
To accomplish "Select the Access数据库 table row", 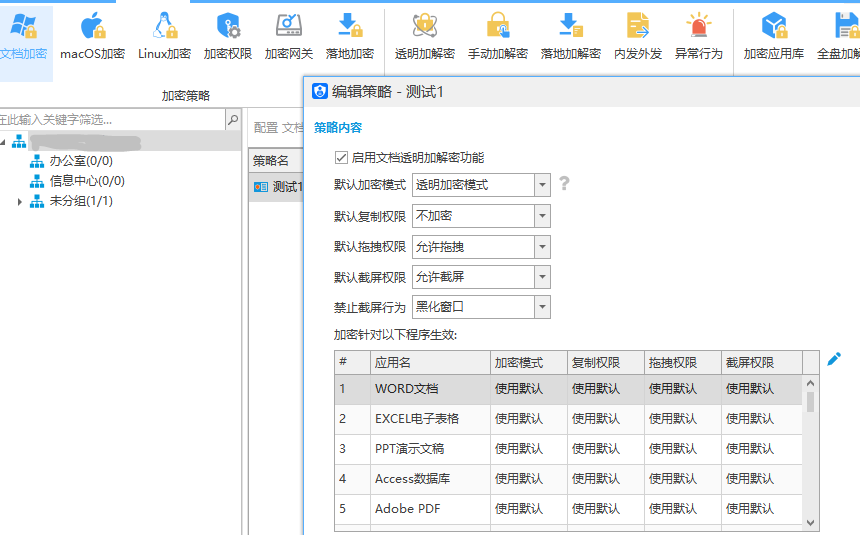I will click(568, 479).
